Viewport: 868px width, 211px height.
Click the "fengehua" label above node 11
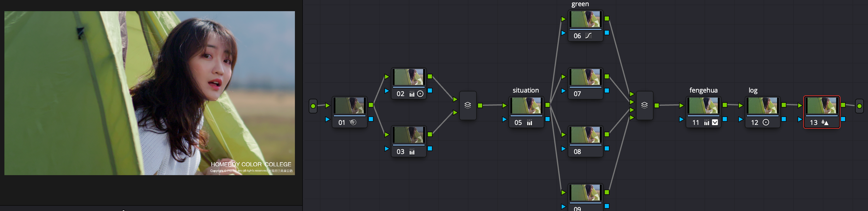[703, 90]
